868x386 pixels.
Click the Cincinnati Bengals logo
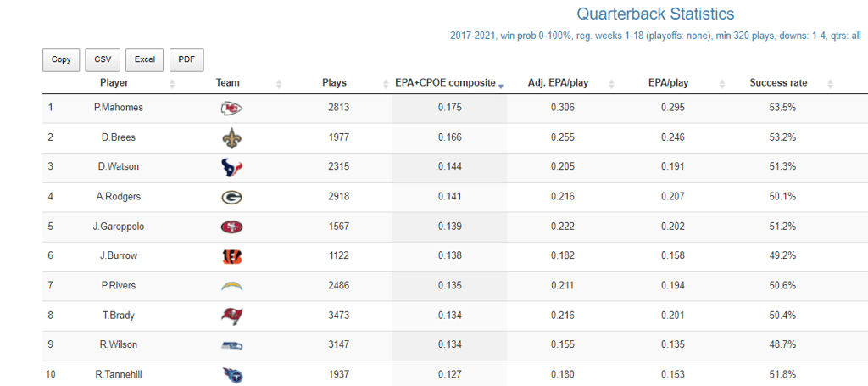pyautogui.click(x=231, y=256)
